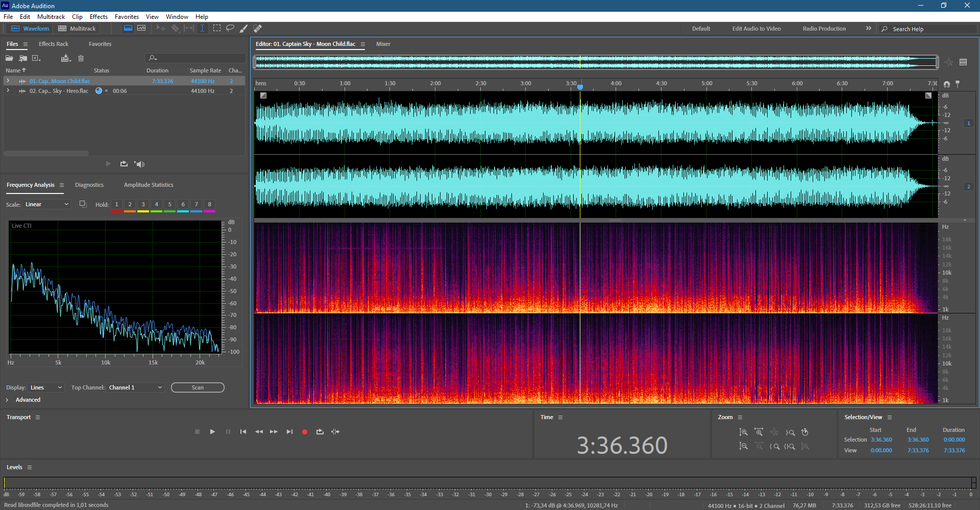The image size is (980, 510).
Task: Click the Record button in Transport
Action: 305,432
